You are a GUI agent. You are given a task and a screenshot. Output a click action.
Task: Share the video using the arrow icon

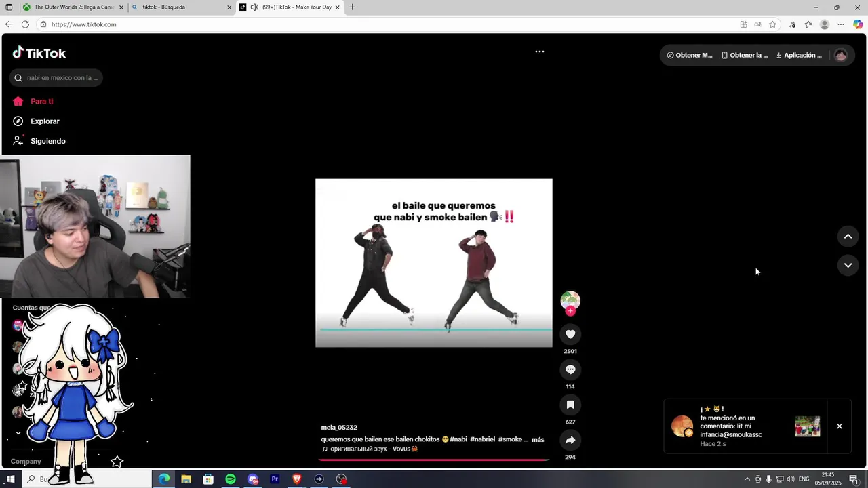point(570,440)
